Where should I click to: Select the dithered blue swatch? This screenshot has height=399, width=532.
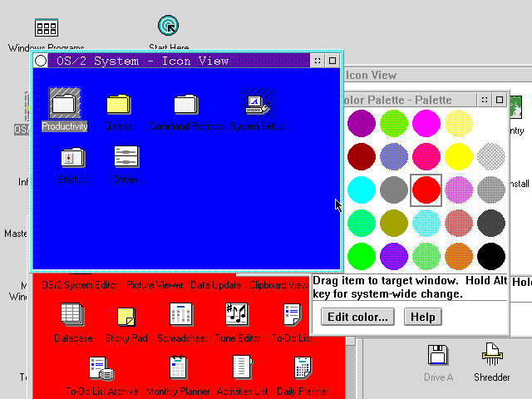[x=394, y=156]
